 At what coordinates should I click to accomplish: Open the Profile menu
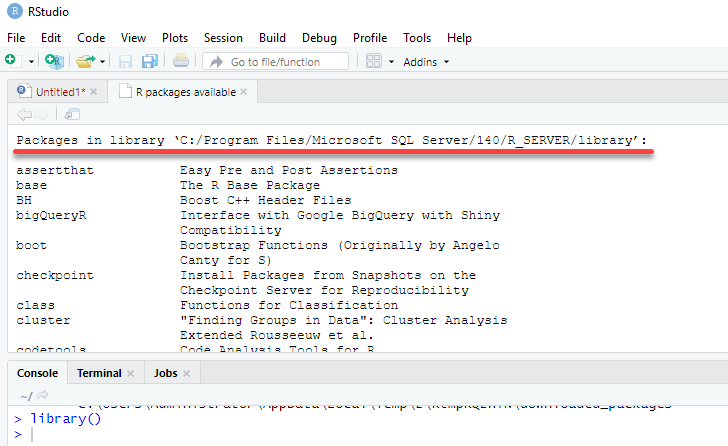[370, 38]
